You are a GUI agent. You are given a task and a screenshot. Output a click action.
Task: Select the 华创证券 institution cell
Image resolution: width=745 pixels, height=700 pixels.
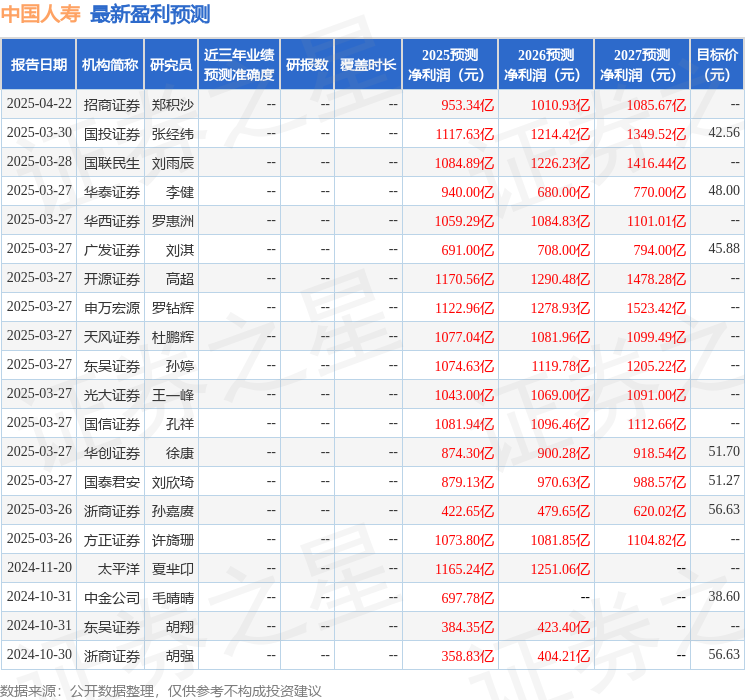coord(112,453)
